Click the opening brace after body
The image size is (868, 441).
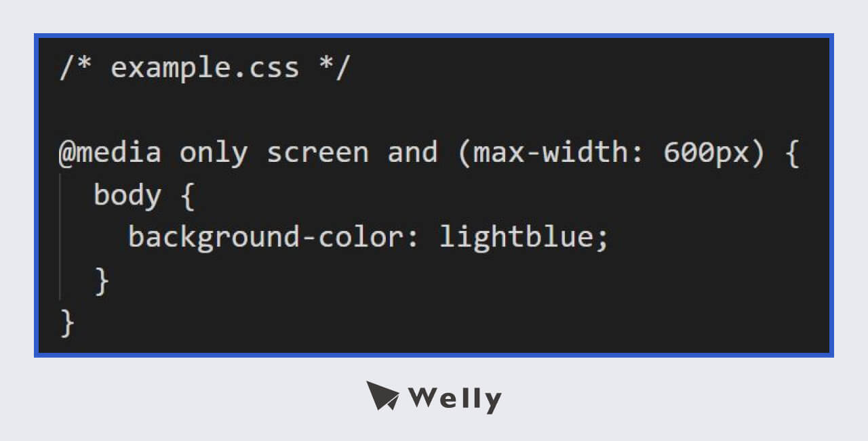[188, 197]
